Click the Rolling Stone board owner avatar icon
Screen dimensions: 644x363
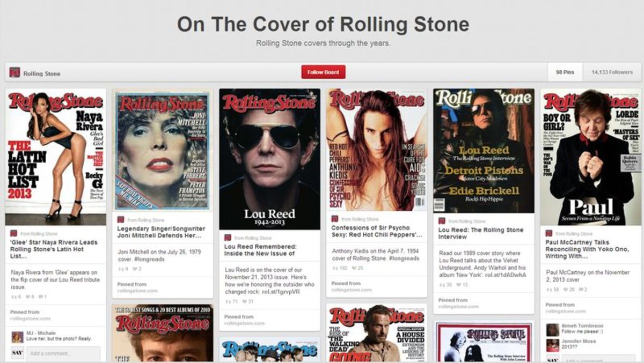[14, 72]
